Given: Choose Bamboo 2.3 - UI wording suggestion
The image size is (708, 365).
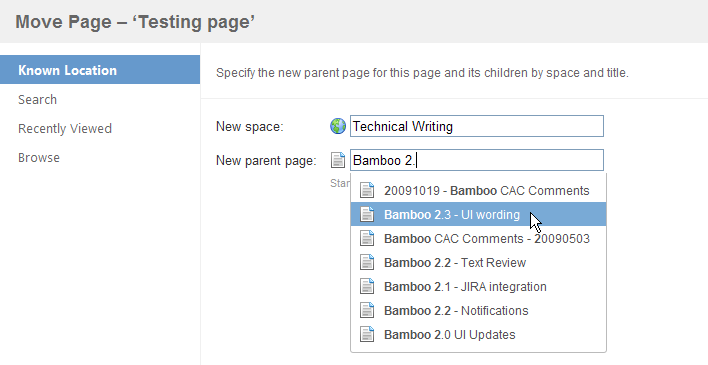Looking at the screenshot, I should tap(478, 214).
